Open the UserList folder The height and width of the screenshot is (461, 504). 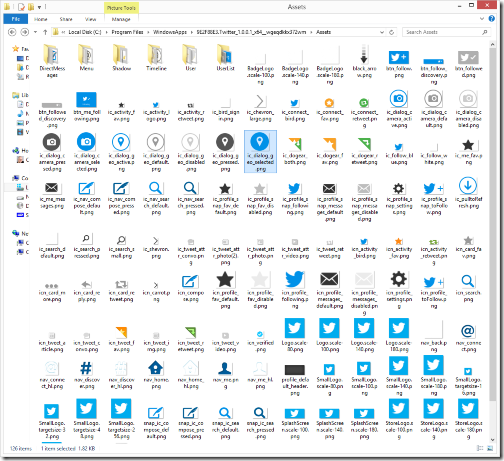pyautogui.click(x=225, y=58)
